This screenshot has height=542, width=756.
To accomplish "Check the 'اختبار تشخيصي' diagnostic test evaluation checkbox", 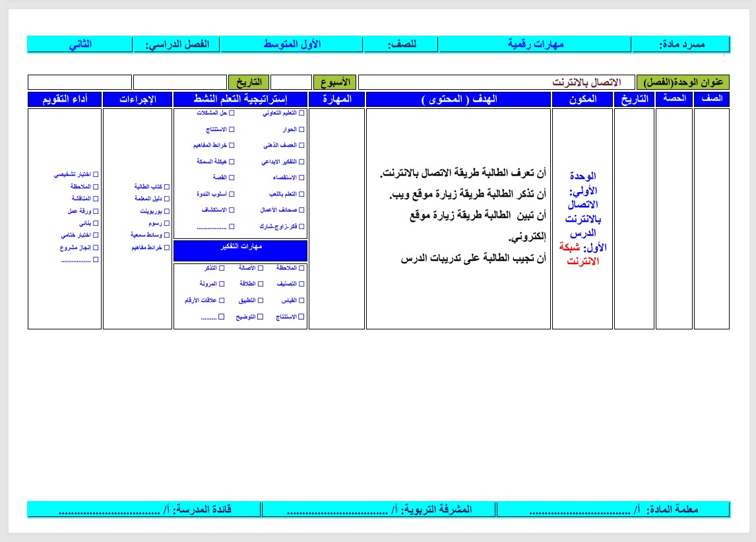I will [97, 174].
